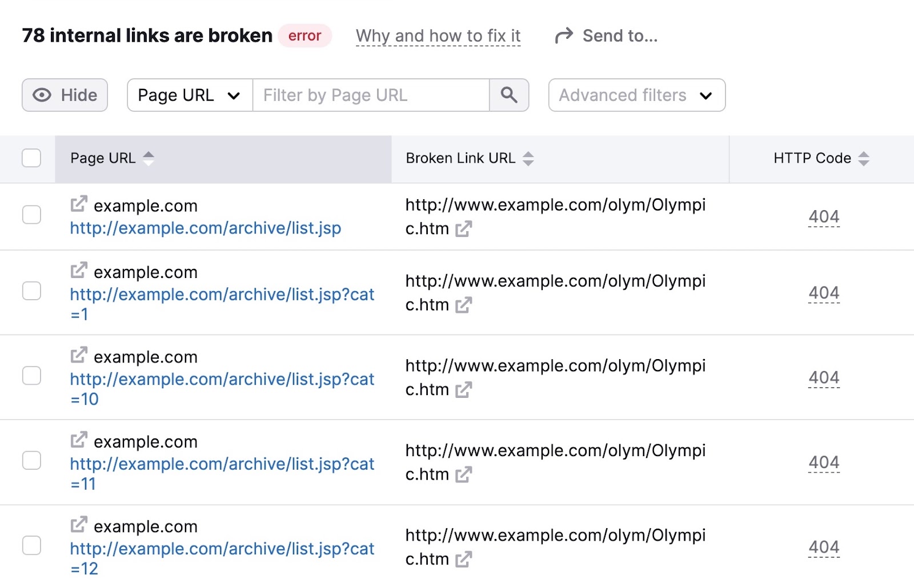Check the checkbox for the cat=12 row

click(x=31, y=546)
